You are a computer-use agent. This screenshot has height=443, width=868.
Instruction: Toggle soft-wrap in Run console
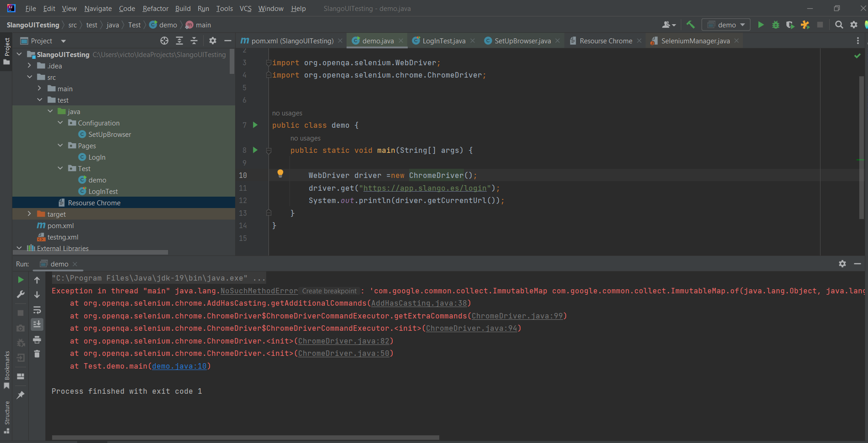37,310
